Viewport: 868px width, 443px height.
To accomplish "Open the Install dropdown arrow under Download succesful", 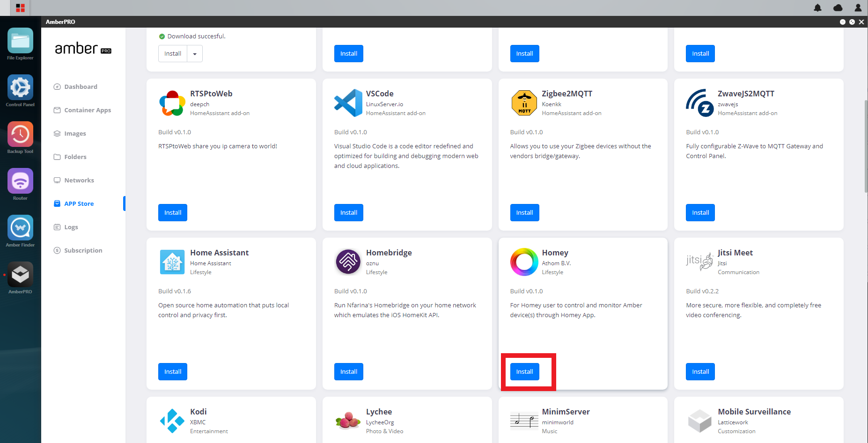I will point(195,54).
